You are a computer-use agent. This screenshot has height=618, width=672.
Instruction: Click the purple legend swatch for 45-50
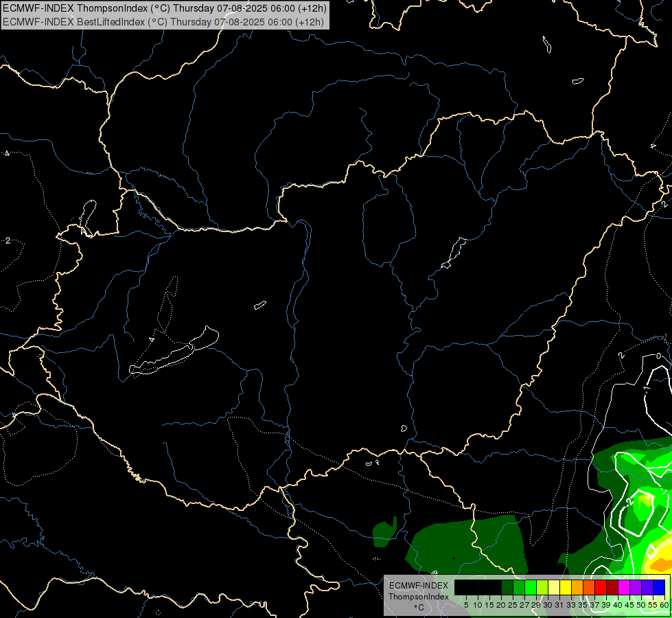pyautogui.click(x=635, y=587)
